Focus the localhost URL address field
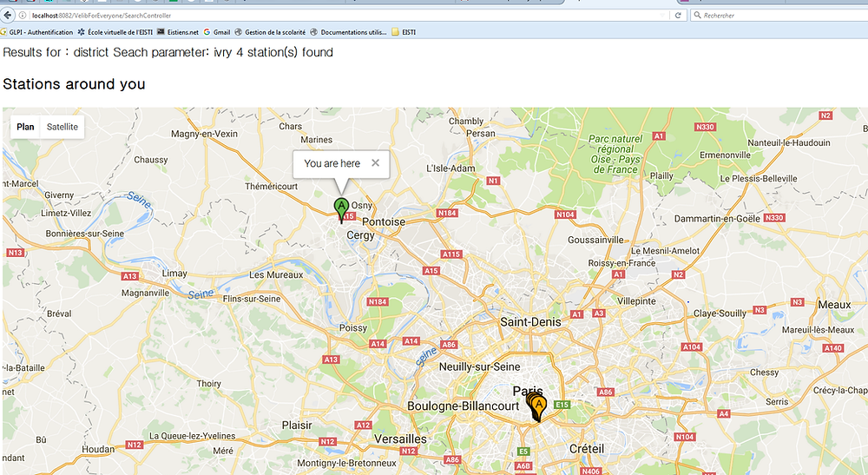868x475 pixels. (343, 16)
